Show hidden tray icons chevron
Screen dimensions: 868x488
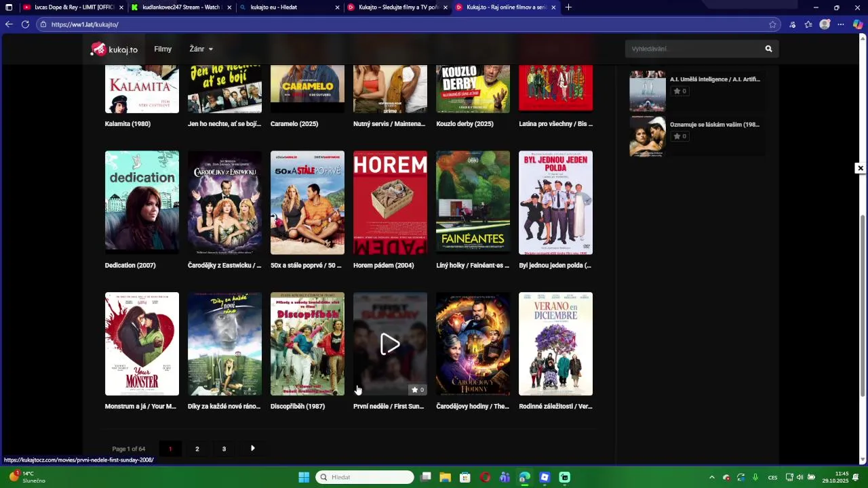711,477
